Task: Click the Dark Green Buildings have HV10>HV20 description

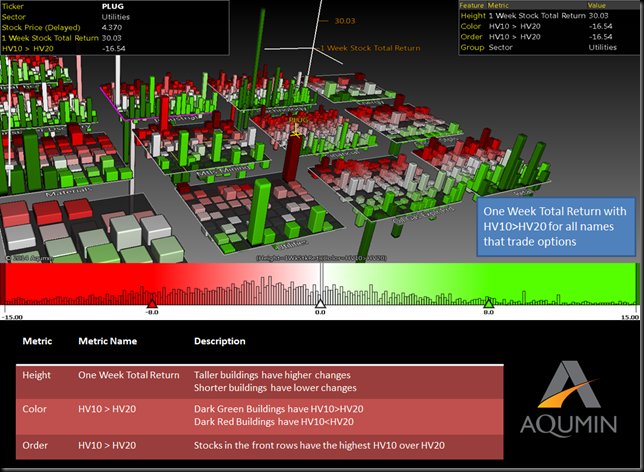Action: pos(278,409)
